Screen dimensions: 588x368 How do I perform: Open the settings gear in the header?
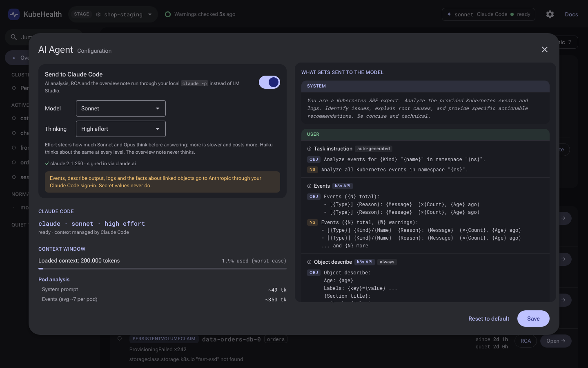[x=550, y=14]
